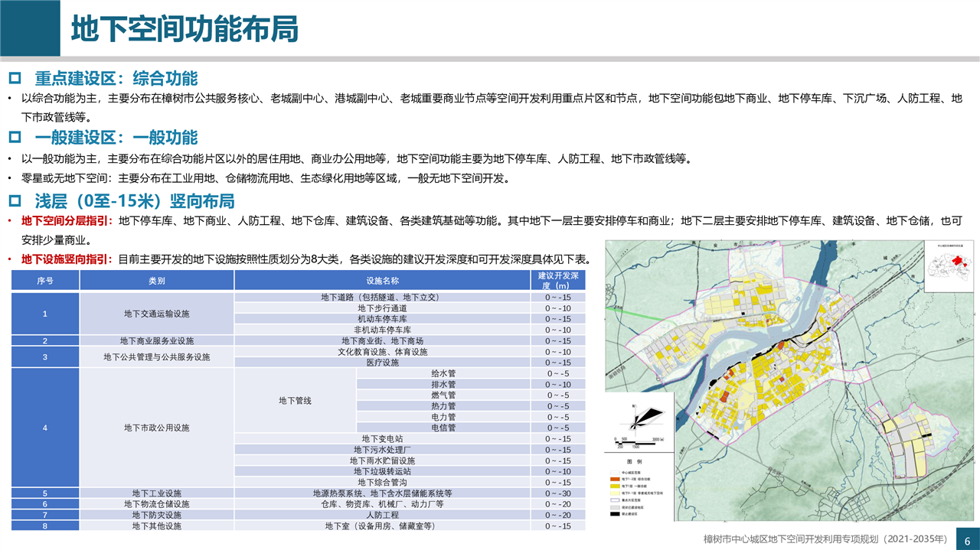Click the red 地下空间分层指引 text

tap(68, 221)
